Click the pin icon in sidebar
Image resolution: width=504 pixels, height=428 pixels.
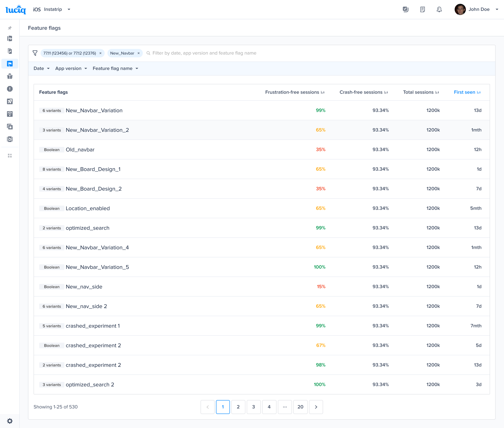pyautogui.click(x=10, y=28)
